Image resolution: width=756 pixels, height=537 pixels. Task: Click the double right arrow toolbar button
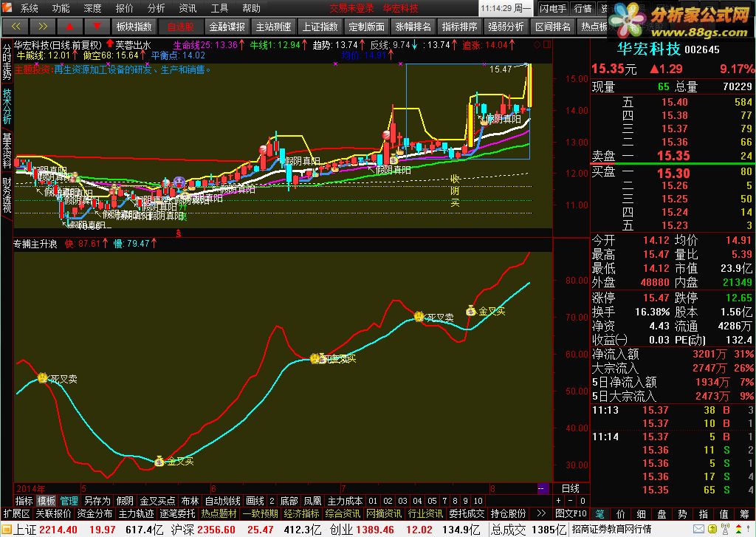42,27
